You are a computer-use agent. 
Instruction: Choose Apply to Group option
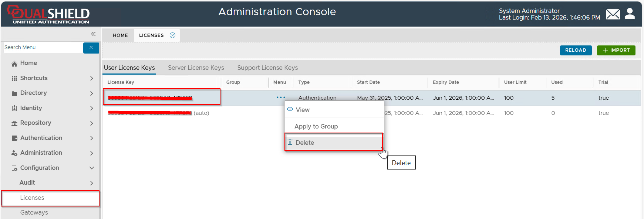(316, 127)
